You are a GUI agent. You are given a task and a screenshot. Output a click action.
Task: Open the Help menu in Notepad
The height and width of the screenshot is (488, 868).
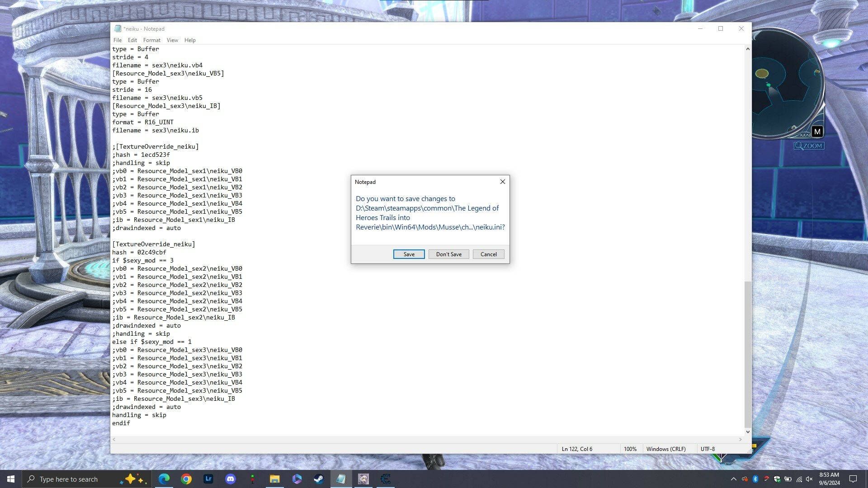tap(190, 40)
